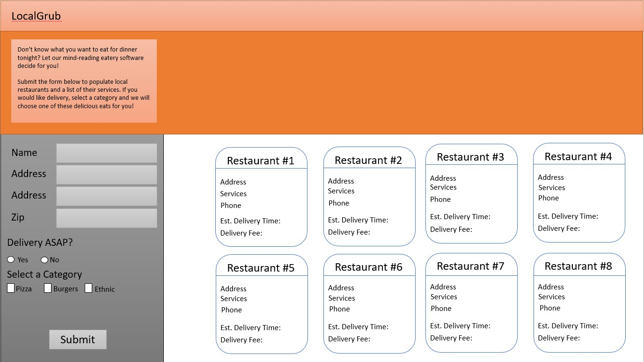Click Restaurant #4's Phone entry
Screen dimensions: 644x362
point(549,198)
